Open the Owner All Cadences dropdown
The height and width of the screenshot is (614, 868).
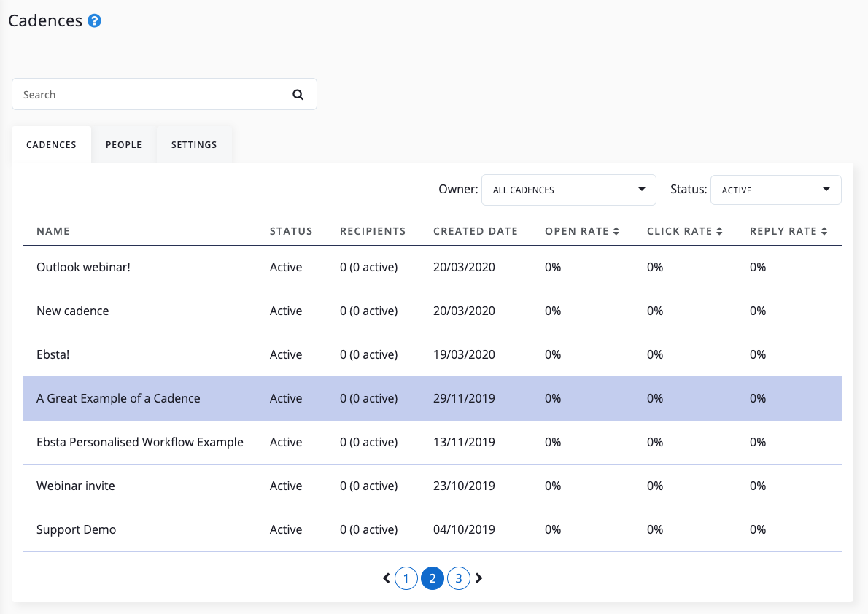(569, 190)
